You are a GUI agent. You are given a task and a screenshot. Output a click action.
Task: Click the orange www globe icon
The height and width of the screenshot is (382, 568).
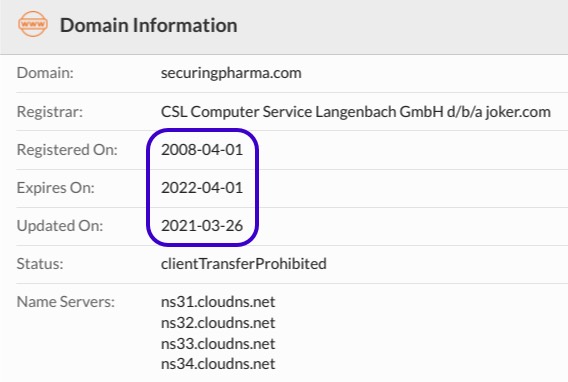pos(33,24)
